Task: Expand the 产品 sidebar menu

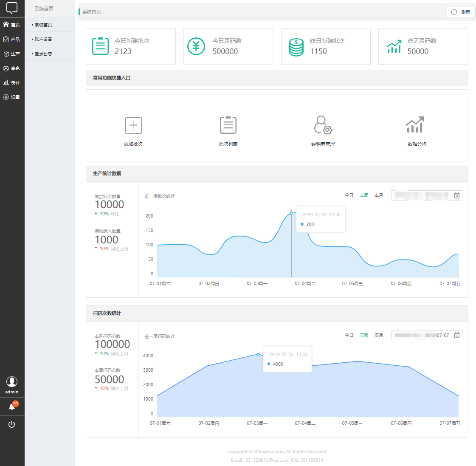Action: click(12, 40)
